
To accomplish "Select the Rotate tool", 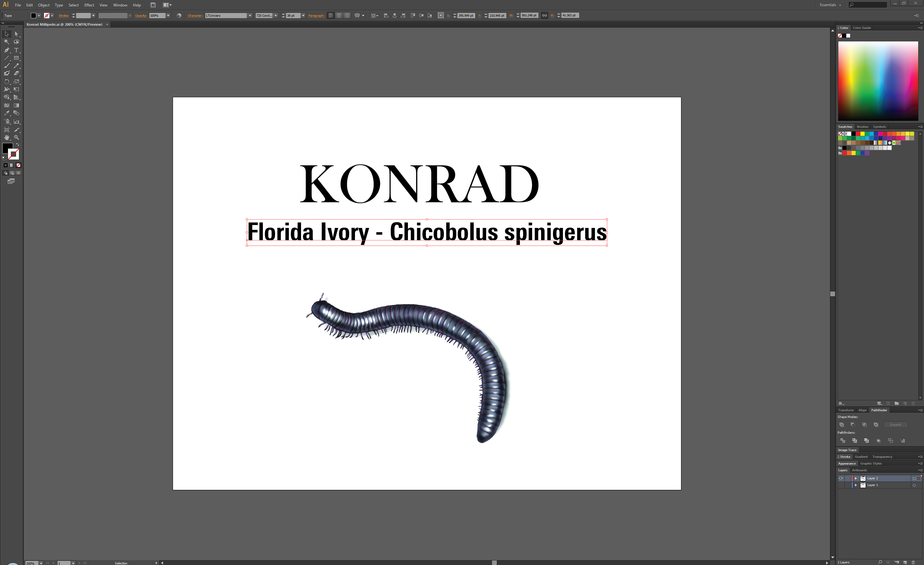I will coord(7,82).
